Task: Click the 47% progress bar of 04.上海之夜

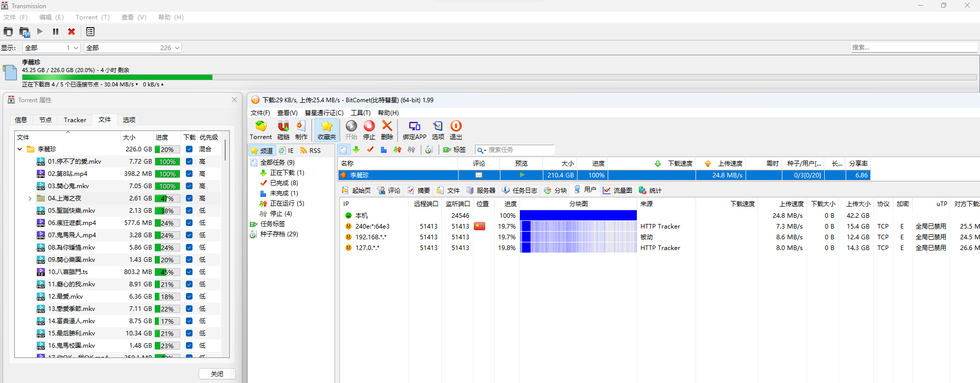Action: point(167,198)
